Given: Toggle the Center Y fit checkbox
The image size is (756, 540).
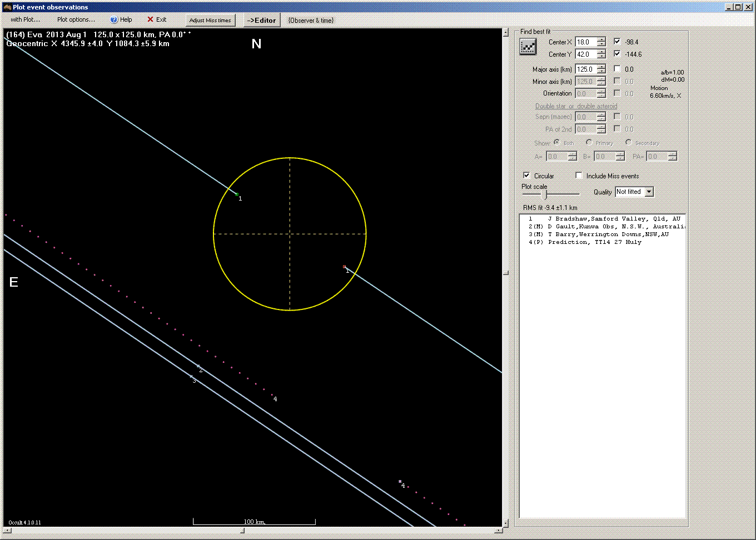Looking at the screenshot, I should coord(617,54).
